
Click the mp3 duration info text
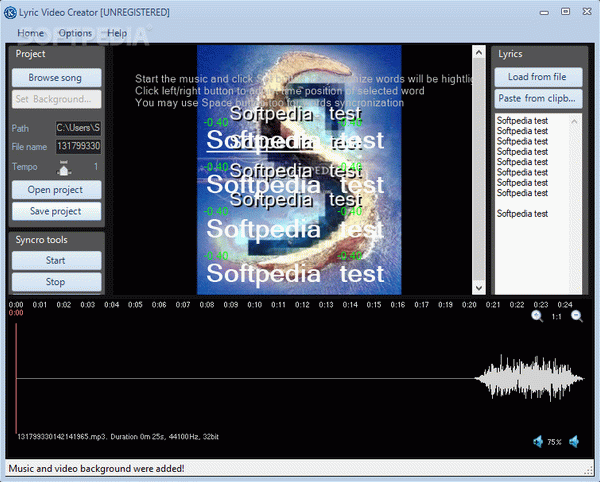pyautogui.click(x=118, y=436)
